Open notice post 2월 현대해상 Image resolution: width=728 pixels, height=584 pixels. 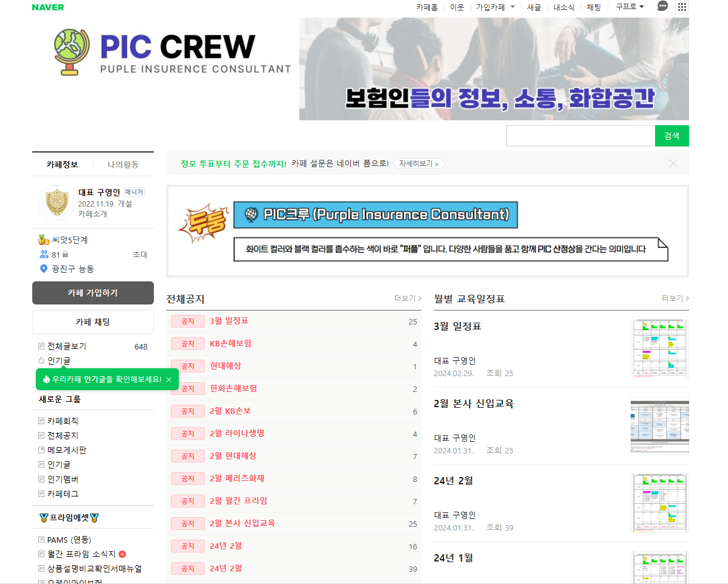click(233, 456)
